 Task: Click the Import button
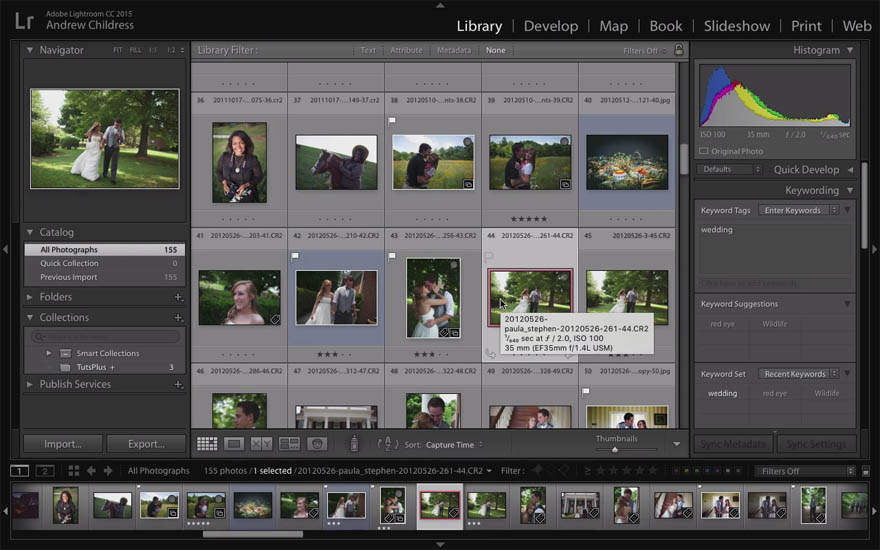pyautogui.click(x=63, y=444)
